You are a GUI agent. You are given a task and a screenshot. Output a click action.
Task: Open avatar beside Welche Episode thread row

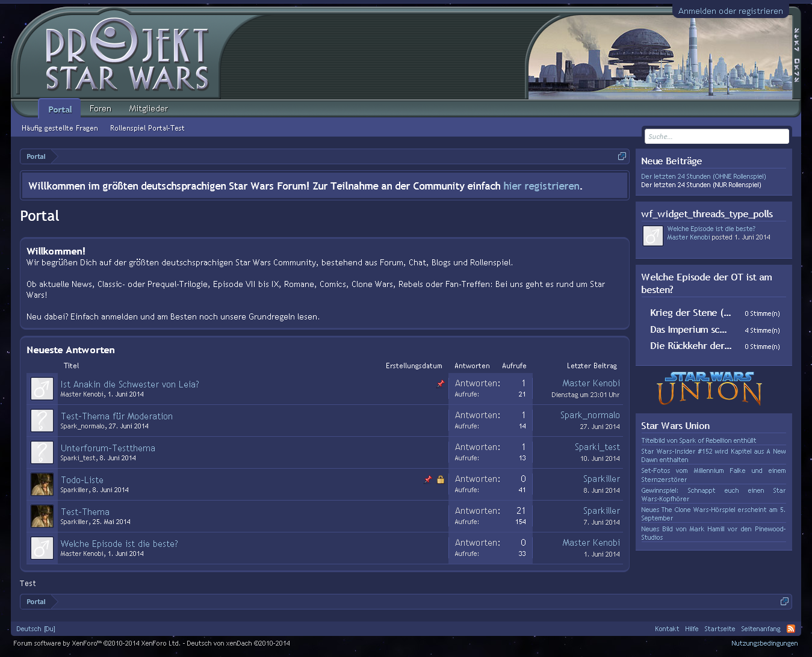pos(42,548)
